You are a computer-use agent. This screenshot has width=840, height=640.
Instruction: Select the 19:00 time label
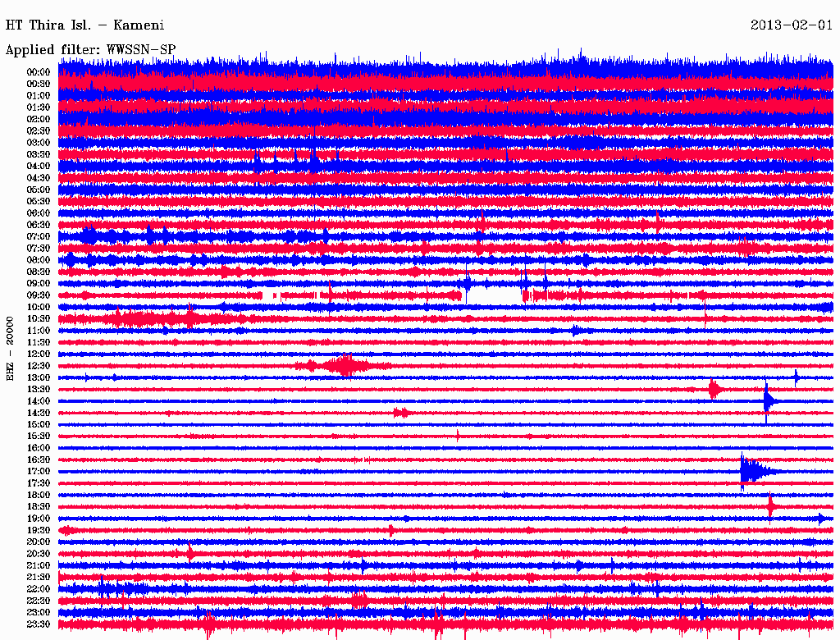(39, 519)
